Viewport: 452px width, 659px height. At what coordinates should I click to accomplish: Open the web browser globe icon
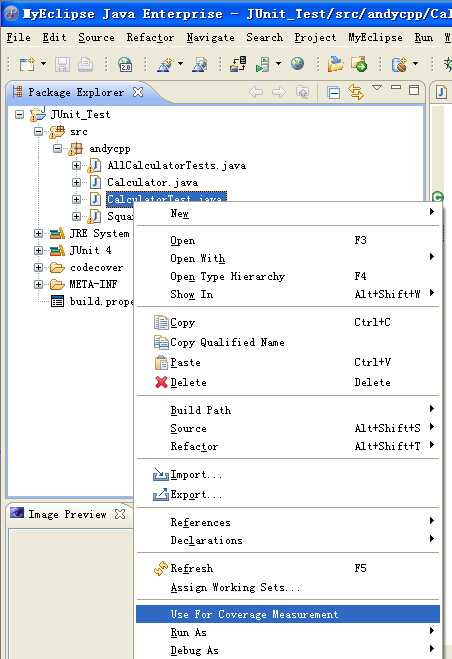tap(297, 64)
